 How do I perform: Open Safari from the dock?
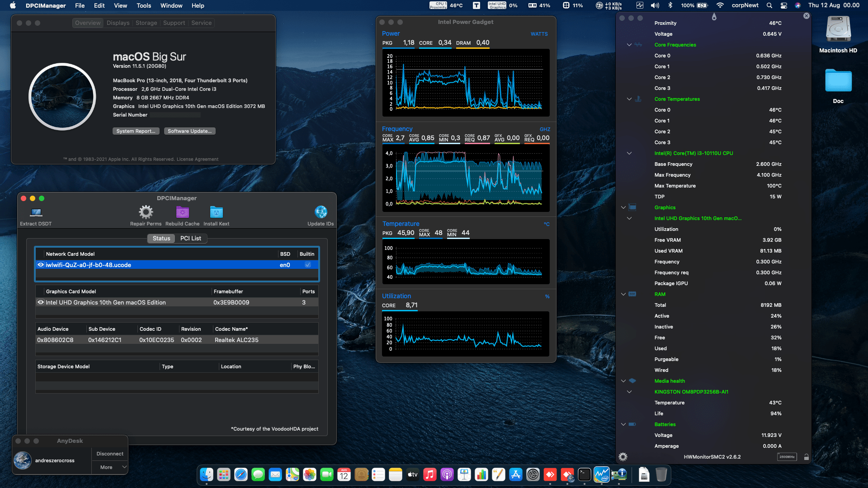241,474
